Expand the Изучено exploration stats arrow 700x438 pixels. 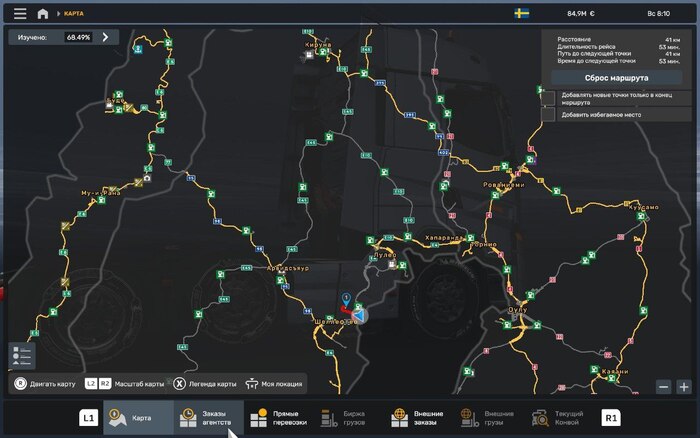[x=105, y=37]
